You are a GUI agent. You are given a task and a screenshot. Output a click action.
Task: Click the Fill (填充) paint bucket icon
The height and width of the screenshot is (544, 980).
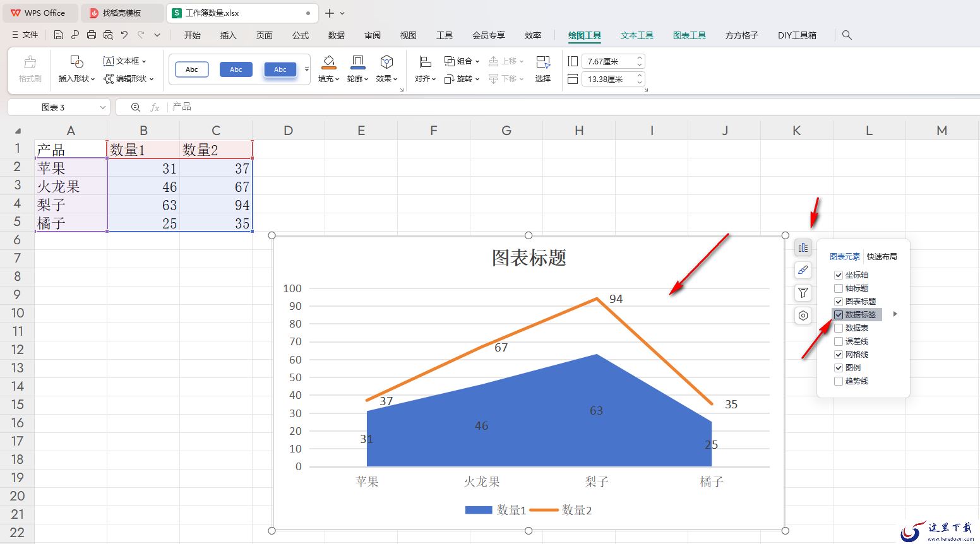click(328, 62)
